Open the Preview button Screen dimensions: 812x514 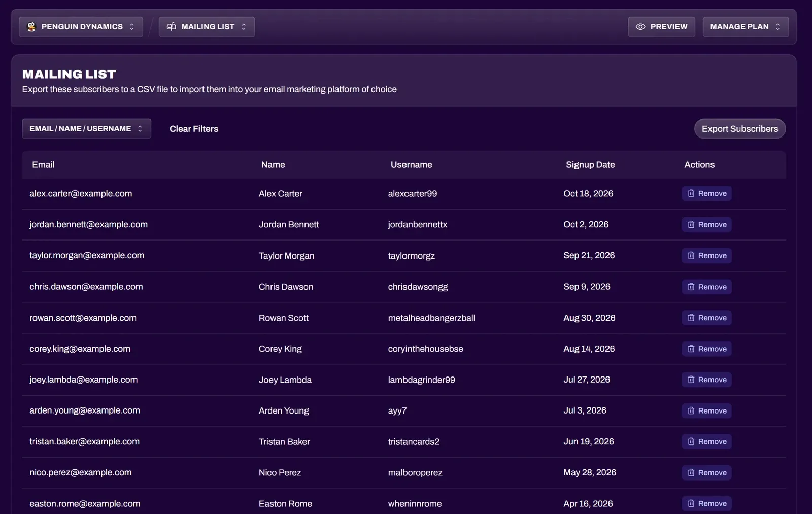661,27
